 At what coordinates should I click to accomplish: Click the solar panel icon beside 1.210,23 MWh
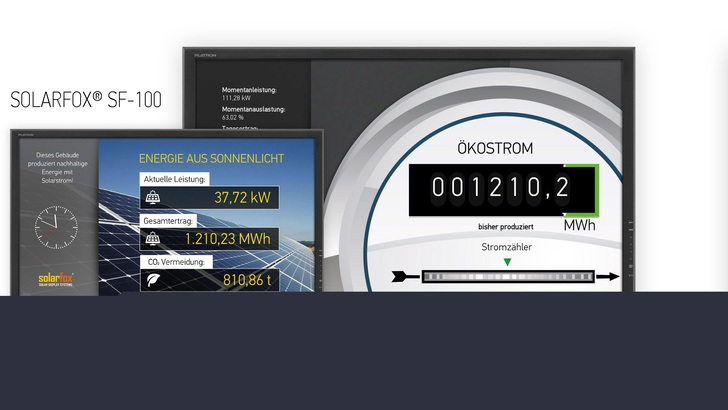click(x=155, y=239)
